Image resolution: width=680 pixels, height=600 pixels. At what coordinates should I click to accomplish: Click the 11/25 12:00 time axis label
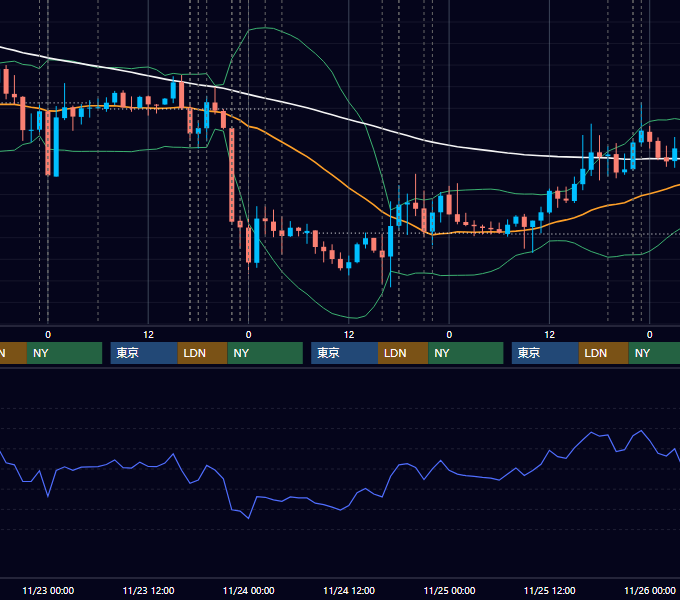click(549, 590)
